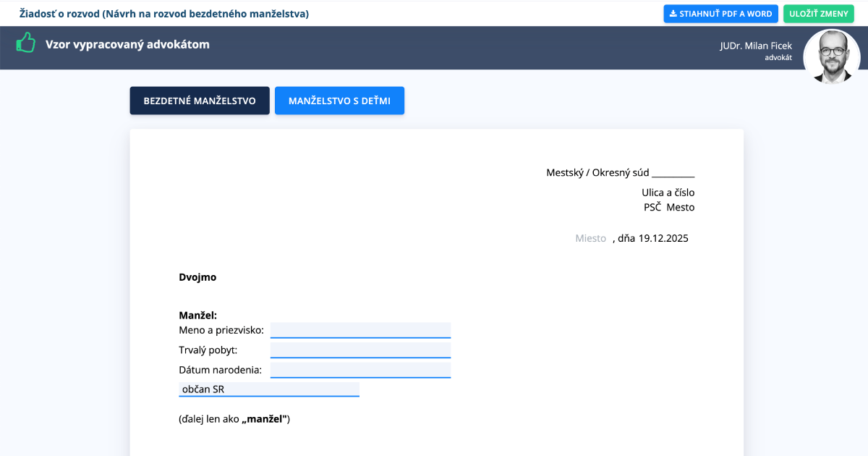Click the advocate's profile photo
The image size is (868, 456).
pyautogui.click(x=832, y=56)
